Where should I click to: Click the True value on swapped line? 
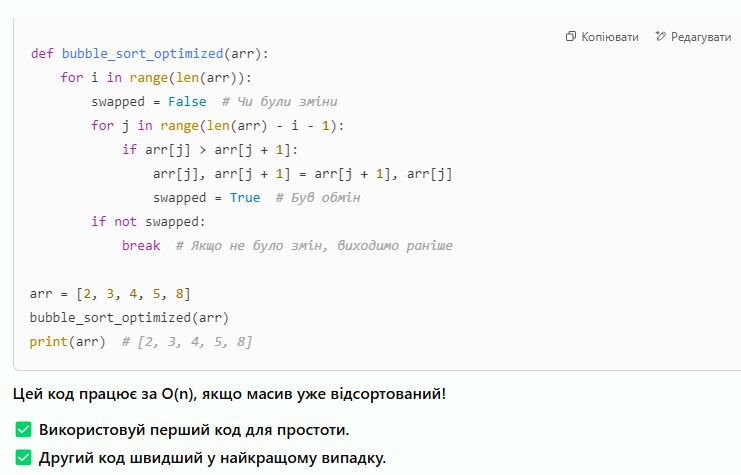[245, 198]
